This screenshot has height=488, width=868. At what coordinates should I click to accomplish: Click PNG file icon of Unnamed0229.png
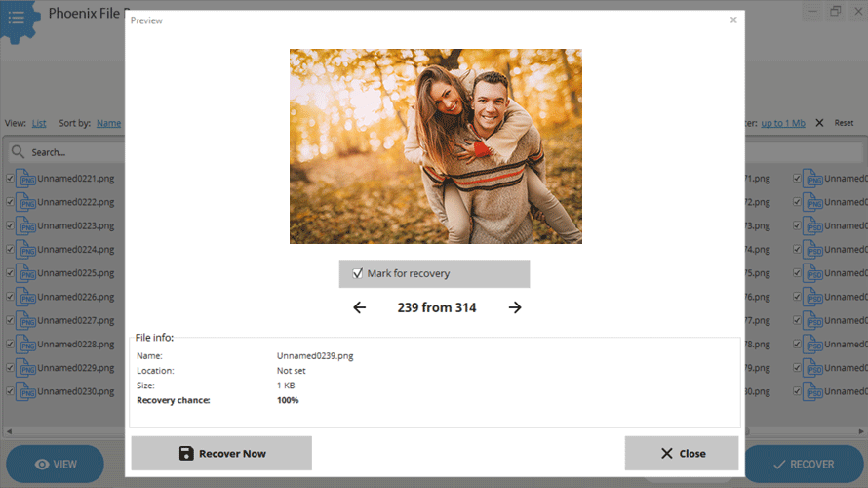click(25, 368)
